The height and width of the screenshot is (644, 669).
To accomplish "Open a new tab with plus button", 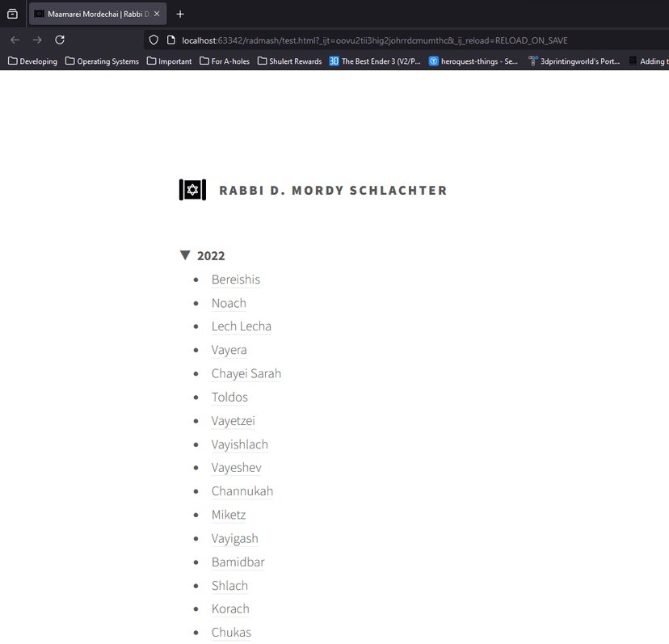I will coord(180,14).
